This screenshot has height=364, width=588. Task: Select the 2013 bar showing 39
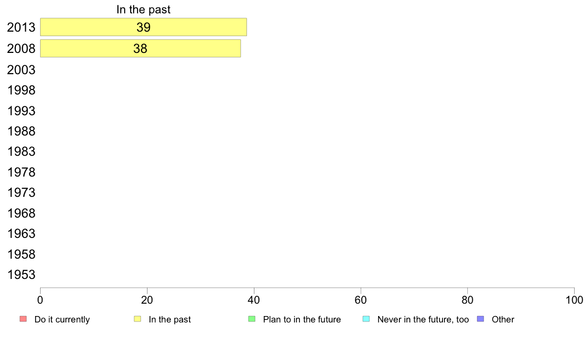point(143,27)
